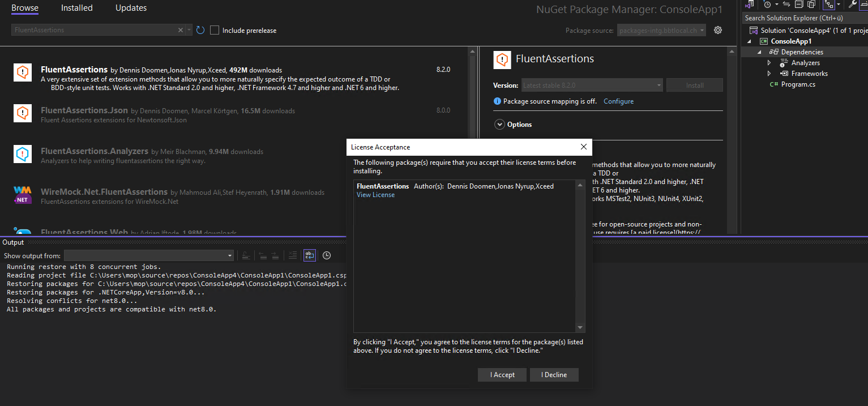The width and height of the screenshot is (868, 406).
Task: Click scroll up arrow in license list
Action: point(580,185)
